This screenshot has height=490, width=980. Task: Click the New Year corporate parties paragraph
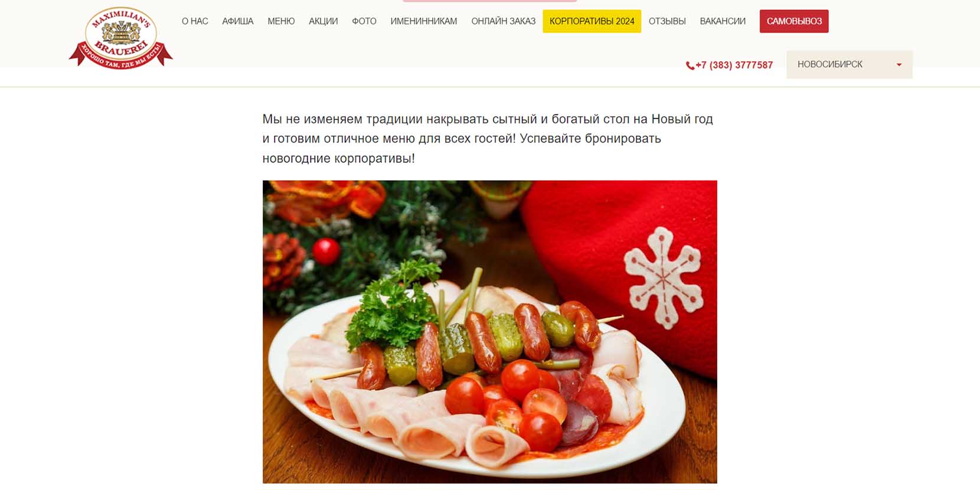click(x=488, y=139)
